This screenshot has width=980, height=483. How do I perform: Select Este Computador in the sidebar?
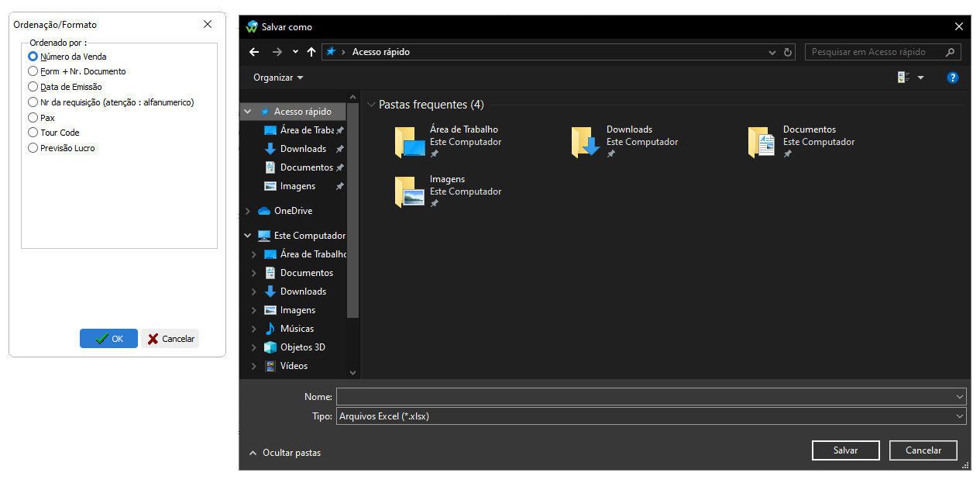coord(302,236)
